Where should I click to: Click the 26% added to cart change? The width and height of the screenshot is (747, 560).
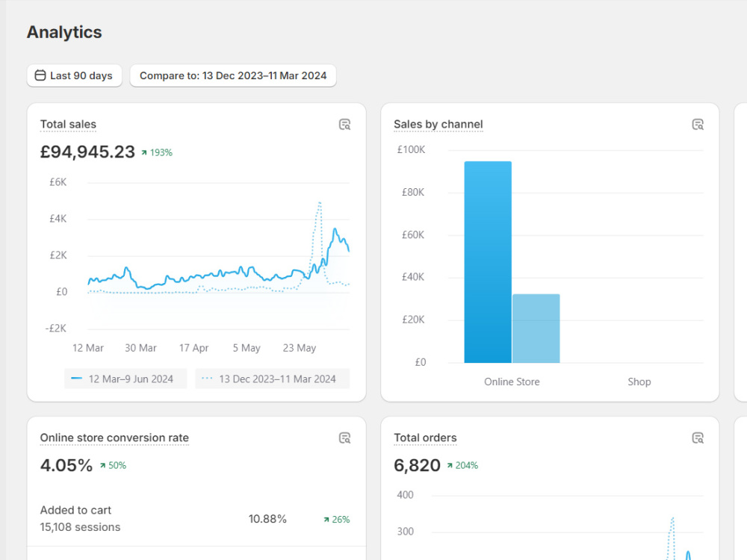tap(336, 520)
